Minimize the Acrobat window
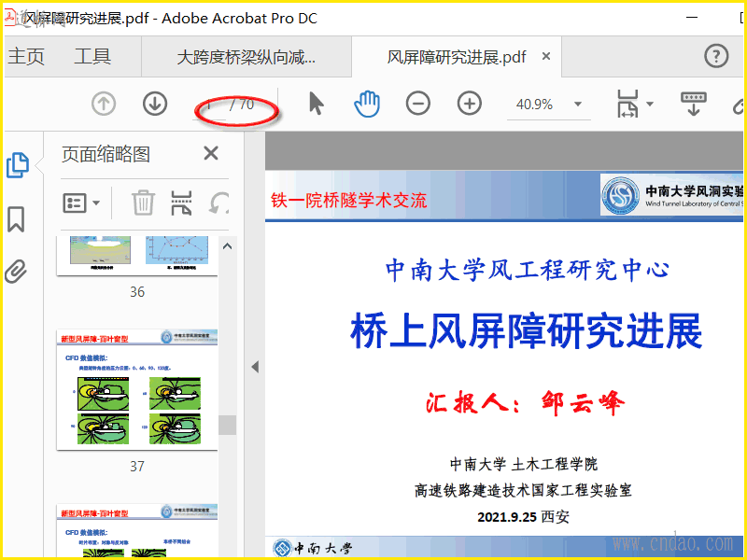This screenshot has height=560, width=747. click(692, 18)
